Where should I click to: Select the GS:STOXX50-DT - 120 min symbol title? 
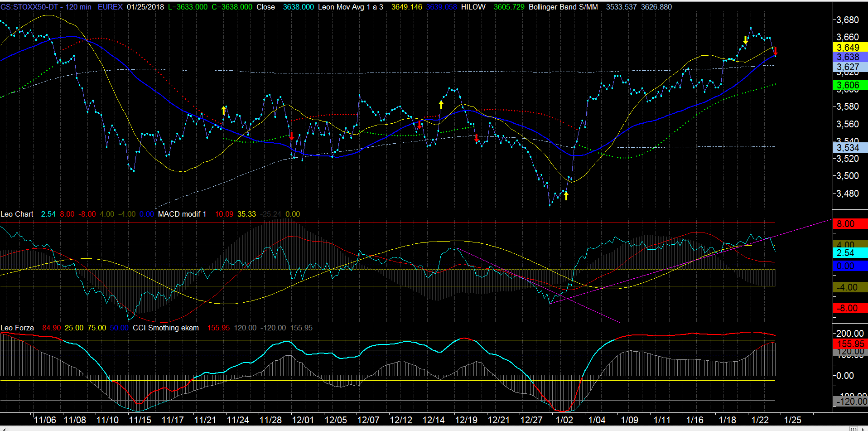pyautogui.click(x=46, y=7)
